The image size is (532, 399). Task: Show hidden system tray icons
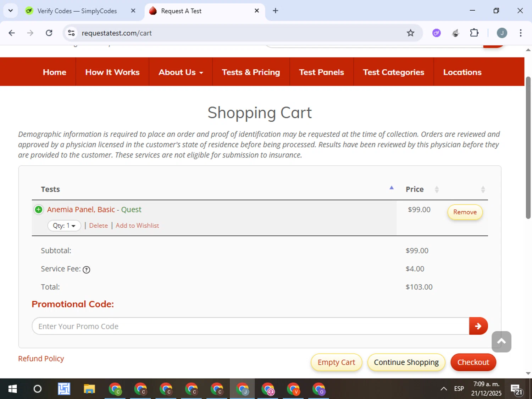(444, 389)
